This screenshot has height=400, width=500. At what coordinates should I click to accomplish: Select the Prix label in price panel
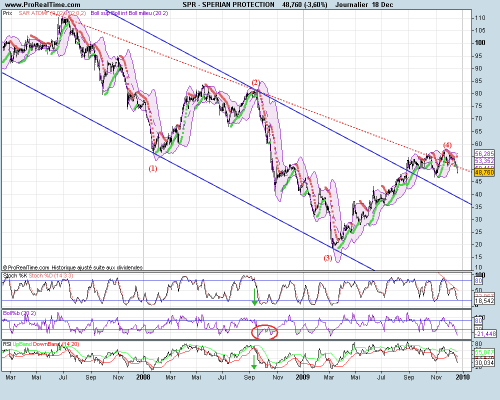8,13
